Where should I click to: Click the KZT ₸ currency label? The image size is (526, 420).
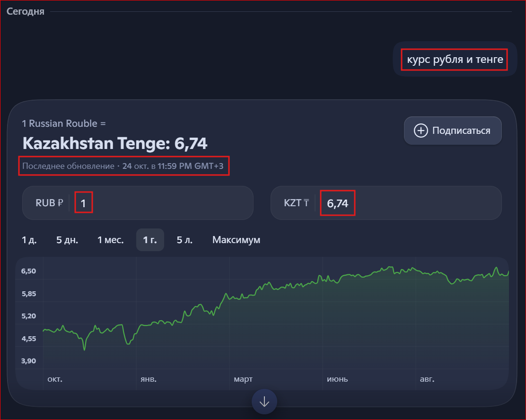(297, 203)
